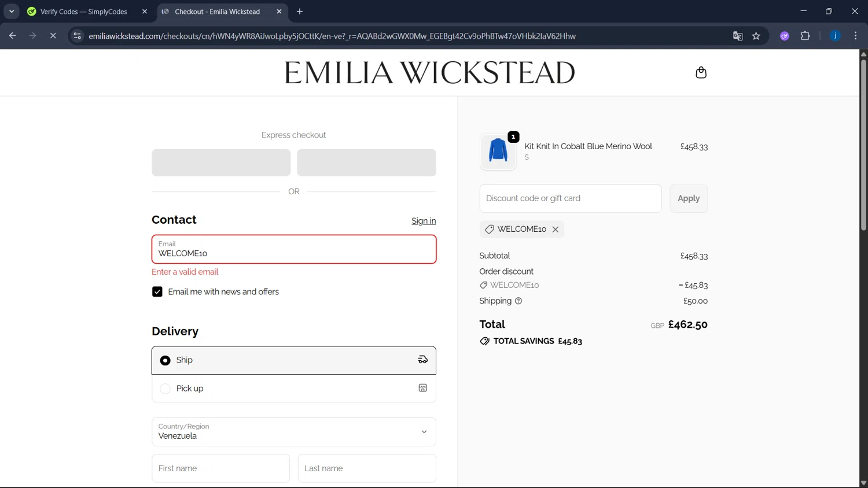Viewport: 868px width, 488px height.
Task: Close the Checkout Emilia Wickstead tab
Action: tap(279, 12)
